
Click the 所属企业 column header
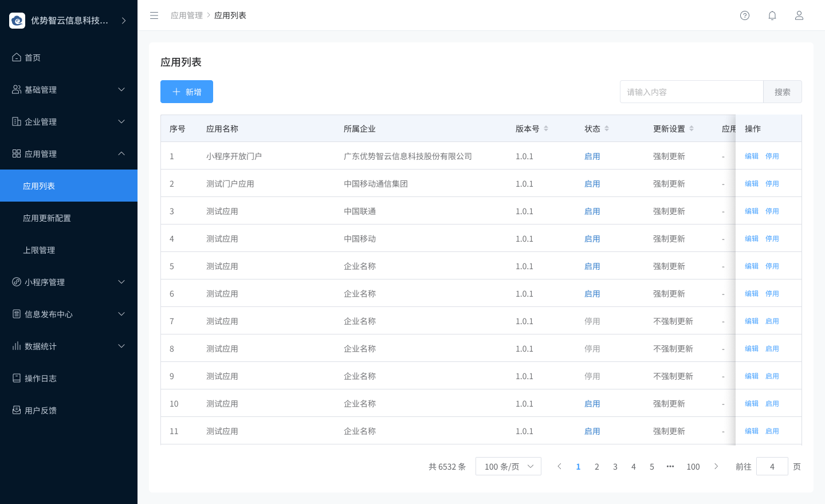pyautogui.click(x=360, y=129)
